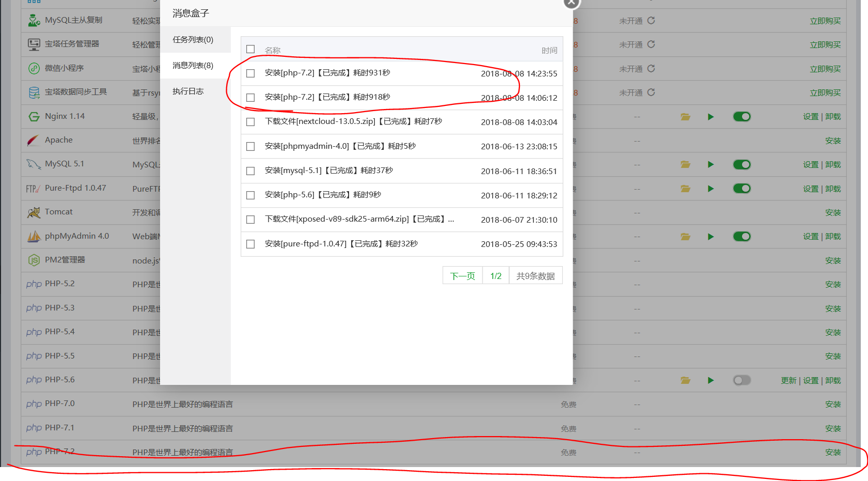868x481 pixels.
Task: Check the phpmyadmin-4.0 install message
Action: tap(250, 146)
